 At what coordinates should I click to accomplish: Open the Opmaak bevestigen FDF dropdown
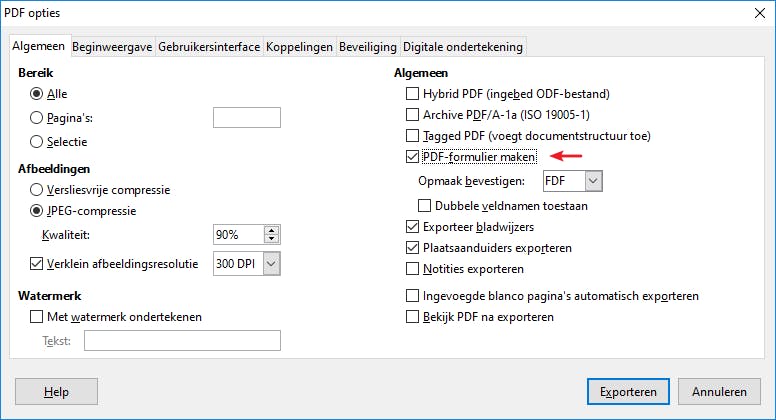593,181
